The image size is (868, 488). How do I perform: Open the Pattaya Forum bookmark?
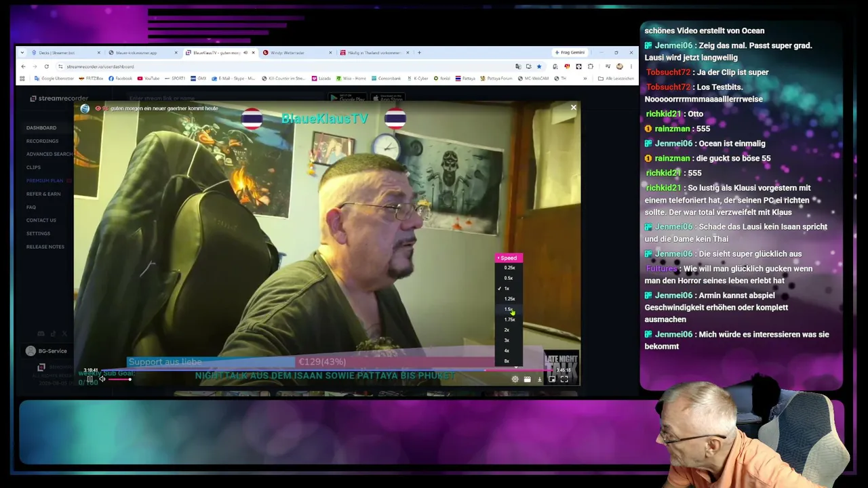pos(496,79)
